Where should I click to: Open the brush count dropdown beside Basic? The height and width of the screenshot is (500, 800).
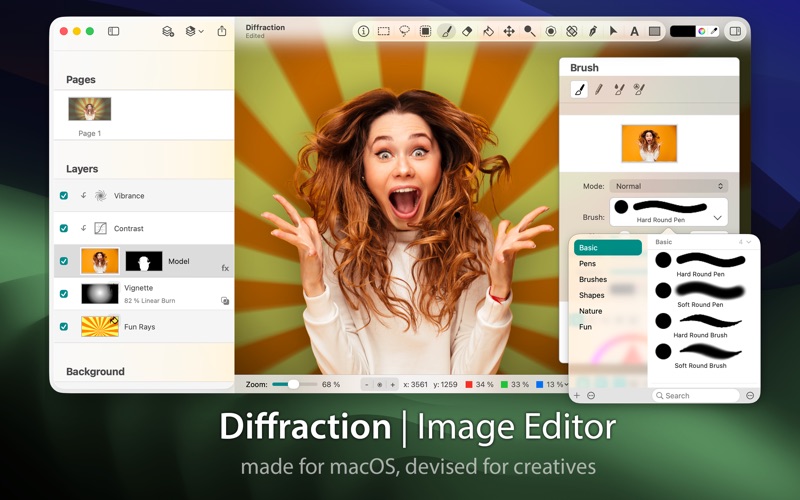coord(745,242)
